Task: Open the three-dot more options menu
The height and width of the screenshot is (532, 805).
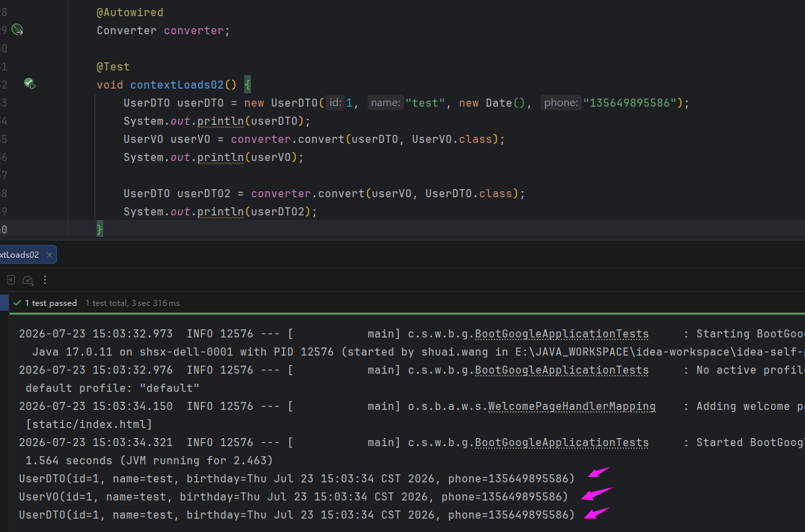Action: [x=45, y=280]
